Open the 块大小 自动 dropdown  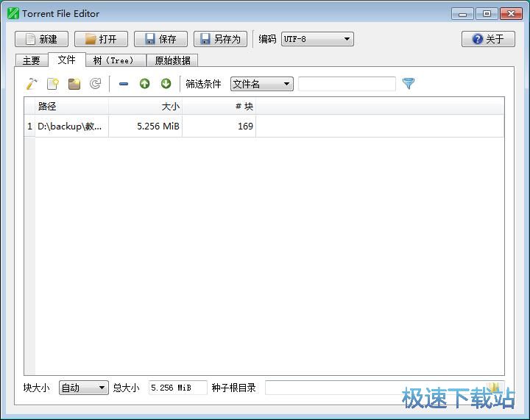[x=83, y=388]
